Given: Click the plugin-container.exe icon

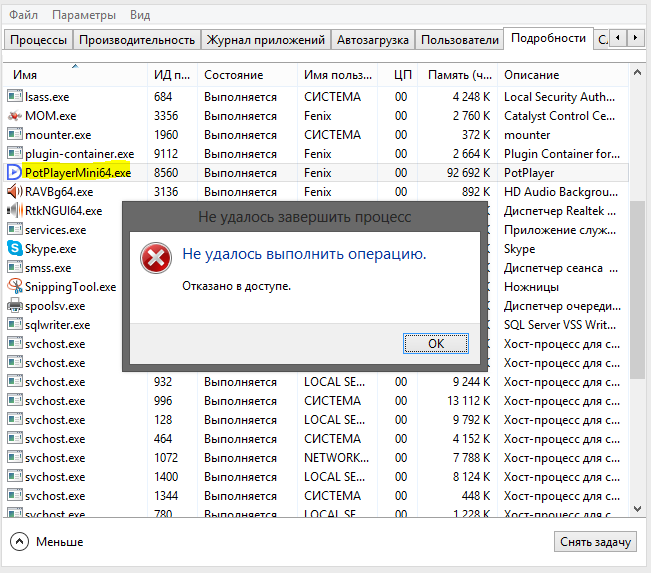Looking at the screenshot, I should pyautogui.click(x=15, y=154).
